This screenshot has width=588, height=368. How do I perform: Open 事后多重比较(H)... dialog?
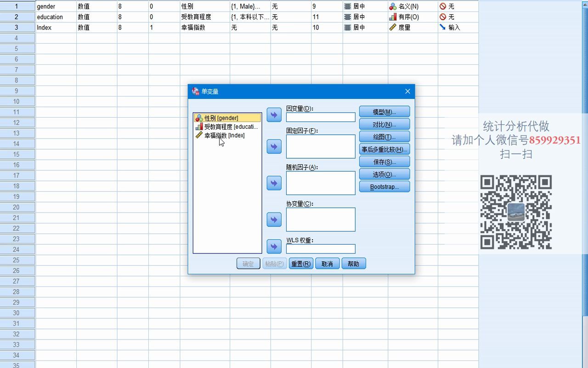(384, 149)
